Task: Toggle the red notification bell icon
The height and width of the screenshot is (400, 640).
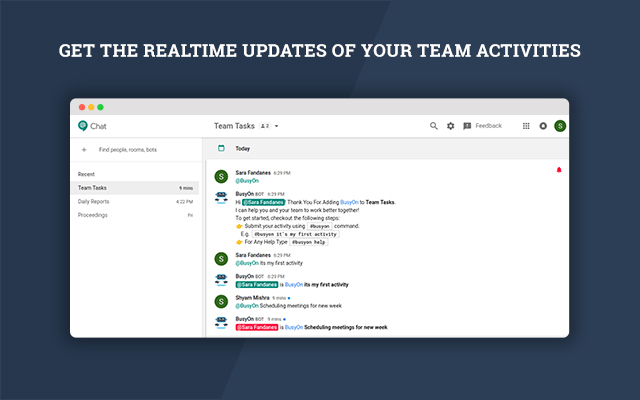Action: point(559,170)
